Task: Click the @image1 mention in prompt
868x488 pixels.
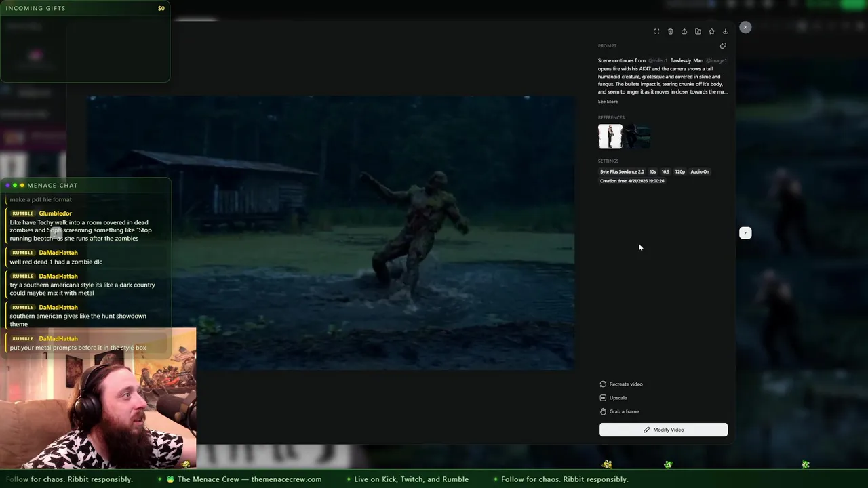Action: point(716,60)
